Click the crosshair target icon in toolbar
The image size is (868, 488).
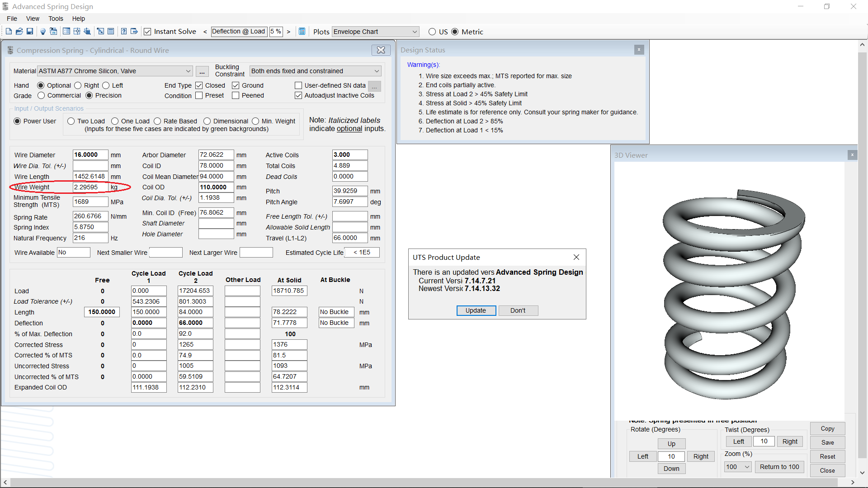[77, 31]
